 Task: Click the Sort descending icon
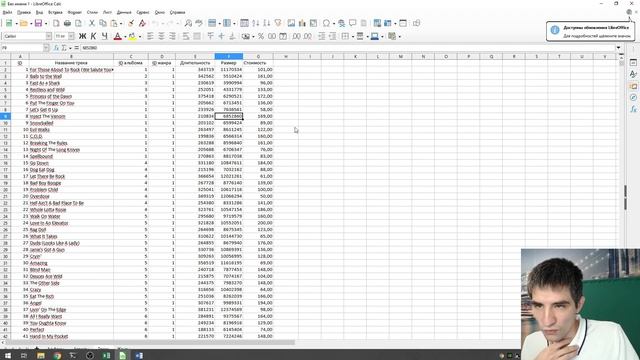coord(267,23)
